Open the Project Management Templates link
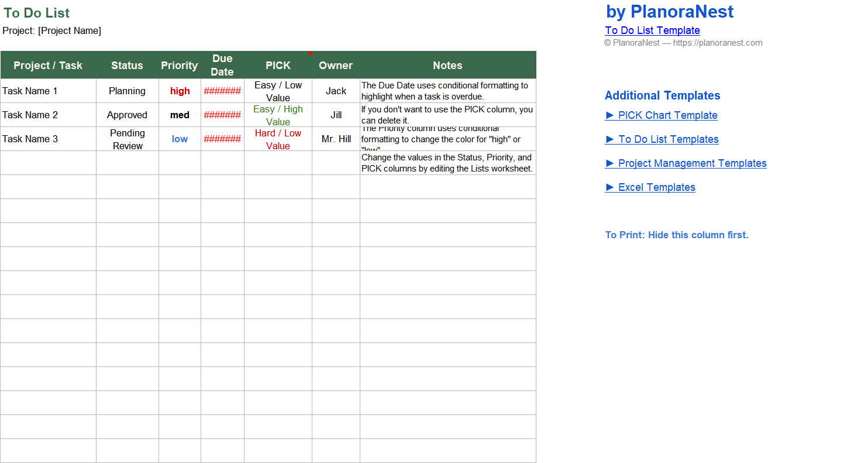Viewport: 868px width, 463px height. click(686, 163)
